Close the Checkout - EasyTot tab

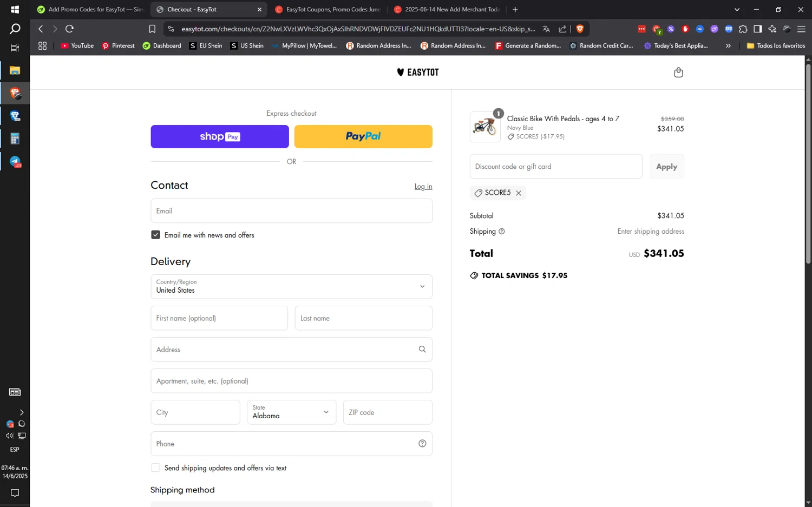(x=259, y=9)
